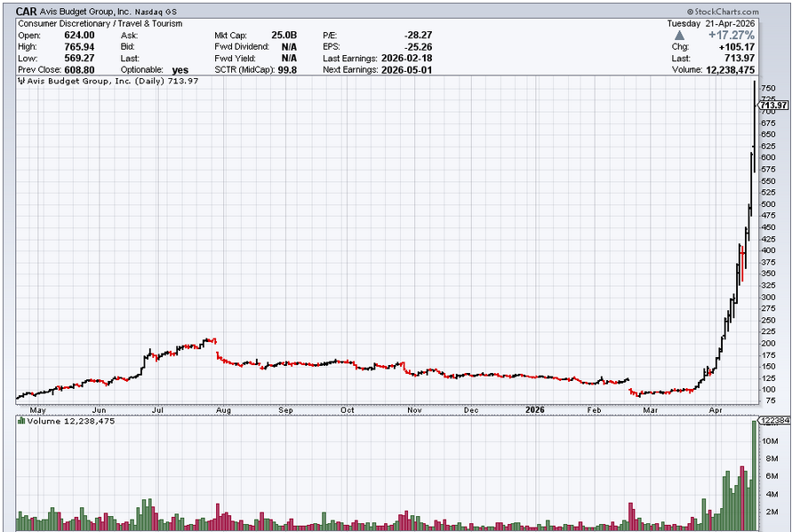Click the Oct date axis label

[x=347, y=410]
